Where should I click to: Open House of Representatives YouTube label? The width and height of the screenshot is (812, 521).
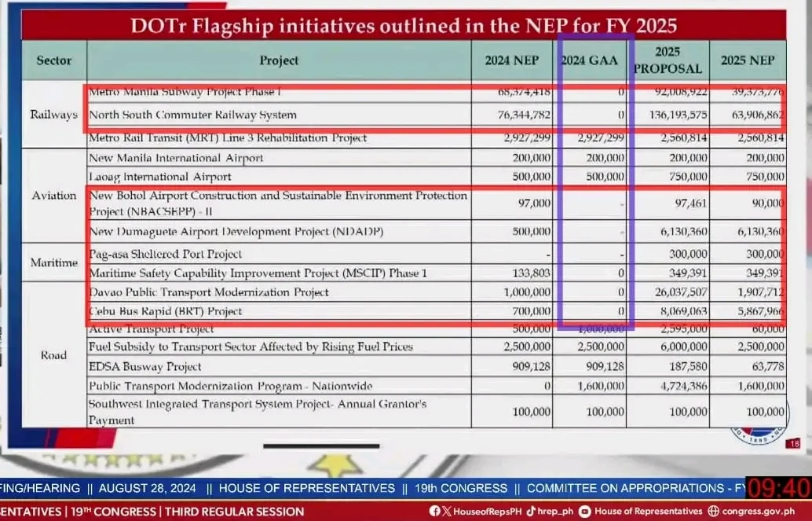click(648, 511)
